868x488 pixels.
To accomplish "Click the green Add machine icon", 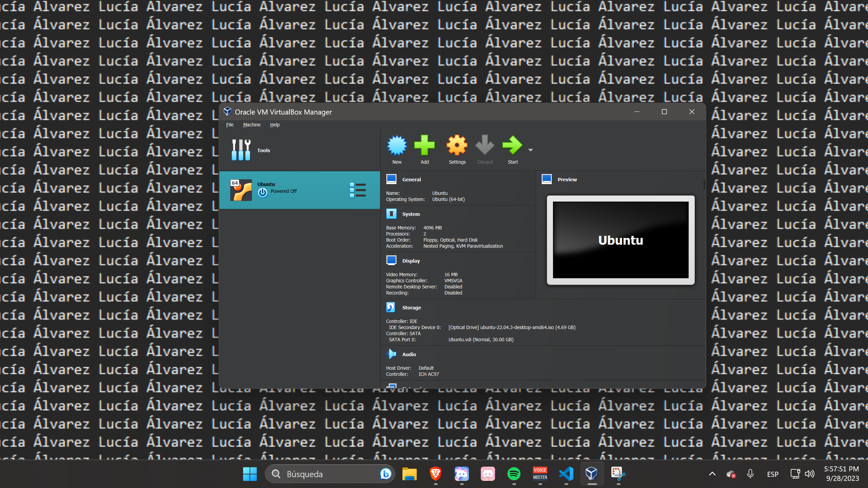I will coord(424,146).
